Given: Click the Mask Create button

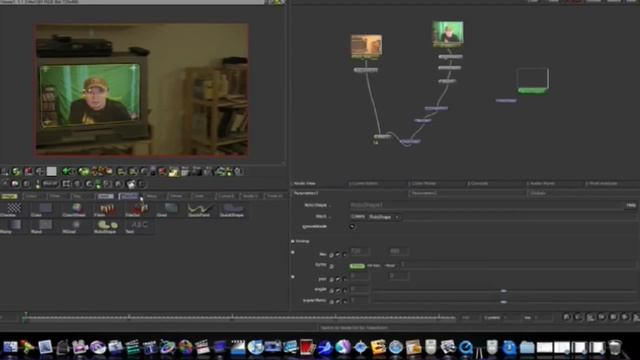Looking at the screenshot, I should (x=358, y=217).
